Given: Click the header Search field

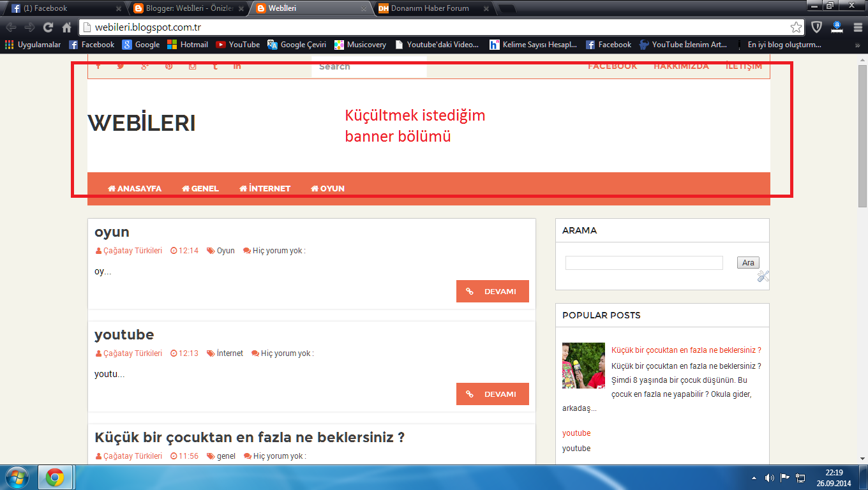Looking at the screenshot, I should coord(369,66).
